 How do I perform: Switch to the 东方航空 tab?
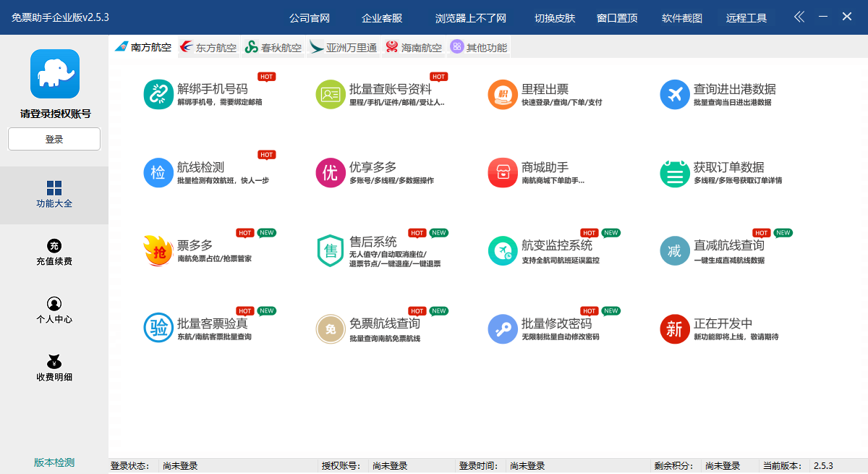click(208, 48)
